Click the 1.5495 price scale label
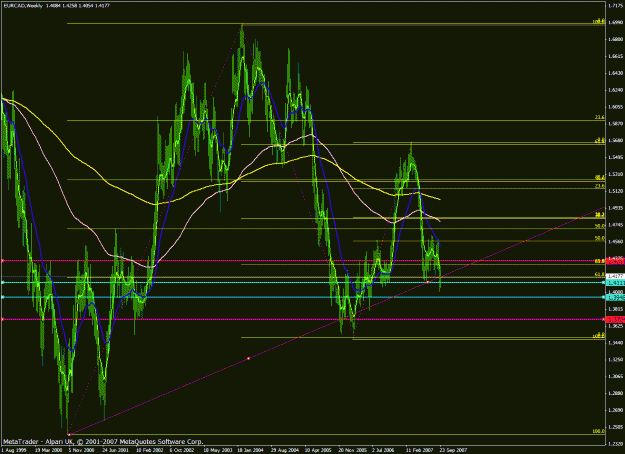Viewport: 625px width, 454px height. (x=614, y=157)
